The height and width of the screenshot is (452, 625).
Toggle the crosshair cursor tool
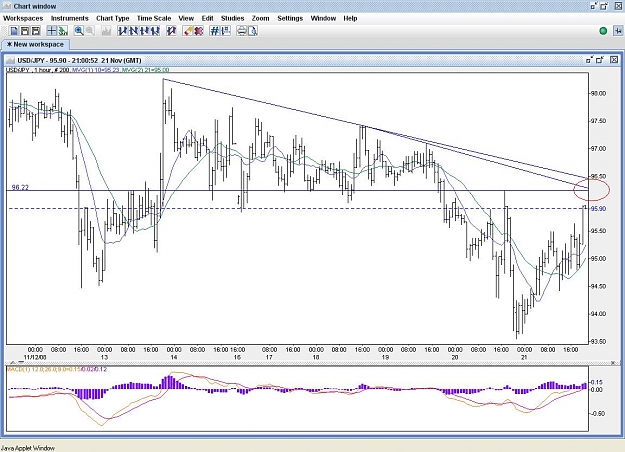[52, 31]
